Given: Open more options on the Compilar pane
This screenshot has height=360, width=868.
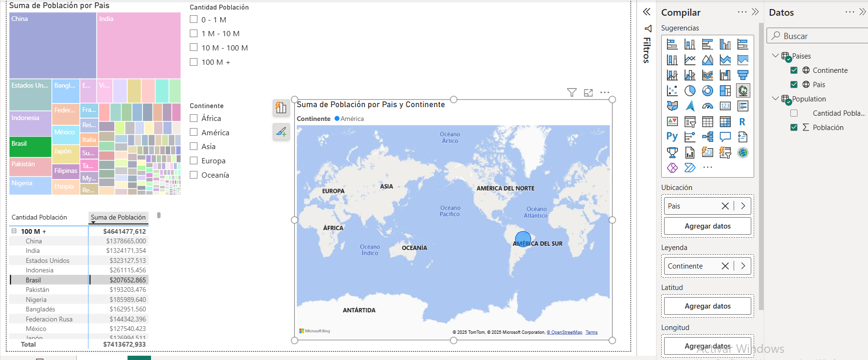Looking at the screenshot, I should click(742, 12).
